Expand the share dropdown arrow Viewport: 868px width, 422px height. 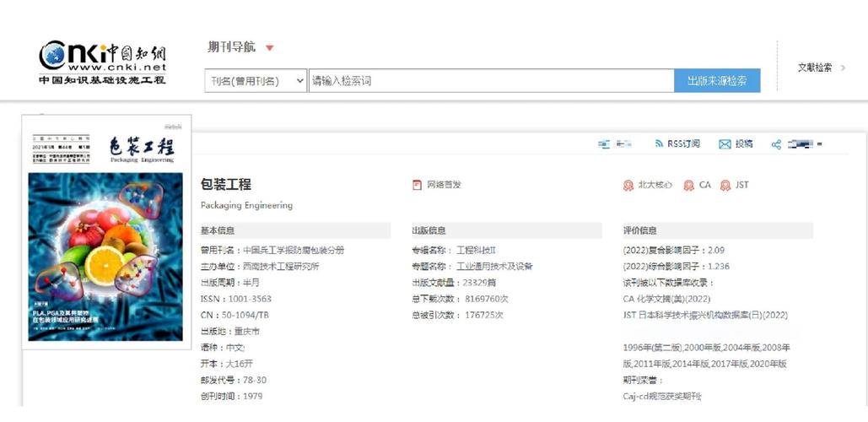tap(820, 144)
